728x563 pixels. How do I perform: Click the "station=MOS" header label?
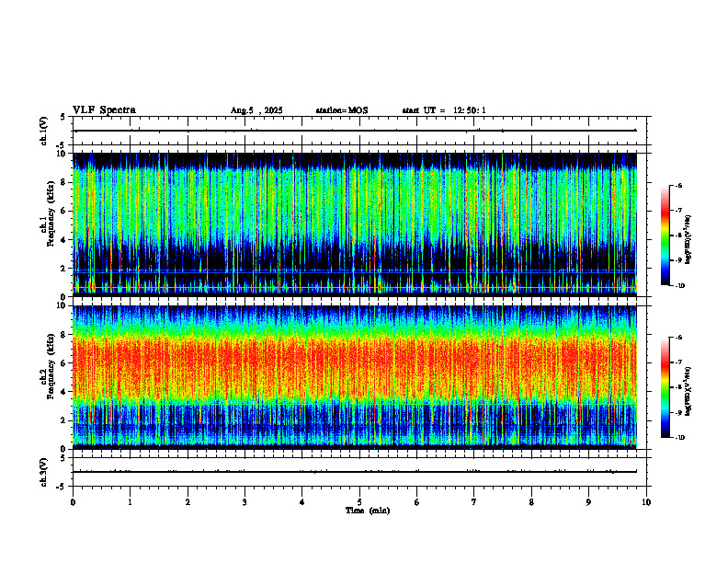[342, 110]
